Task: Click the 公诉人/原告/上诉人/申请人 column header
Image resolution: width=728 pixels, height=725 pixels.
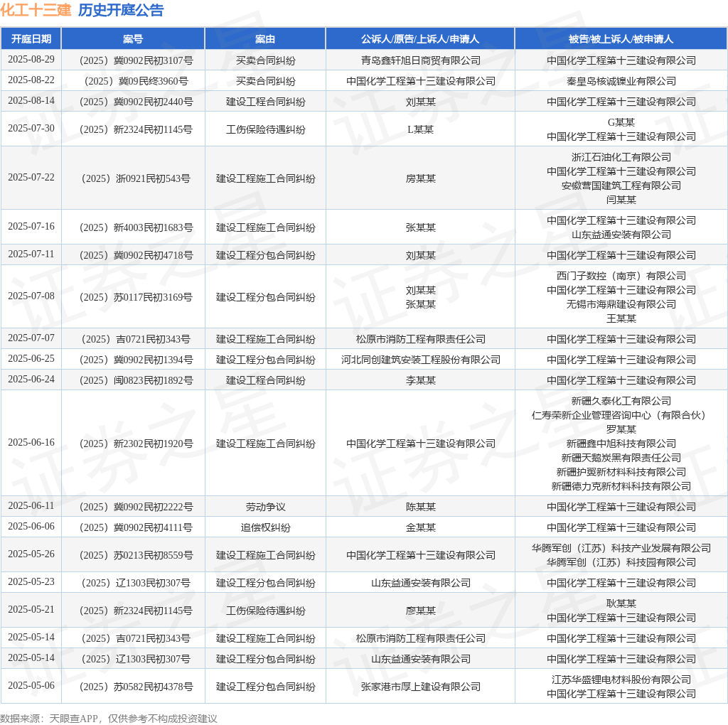Action: tap(420, 39)
